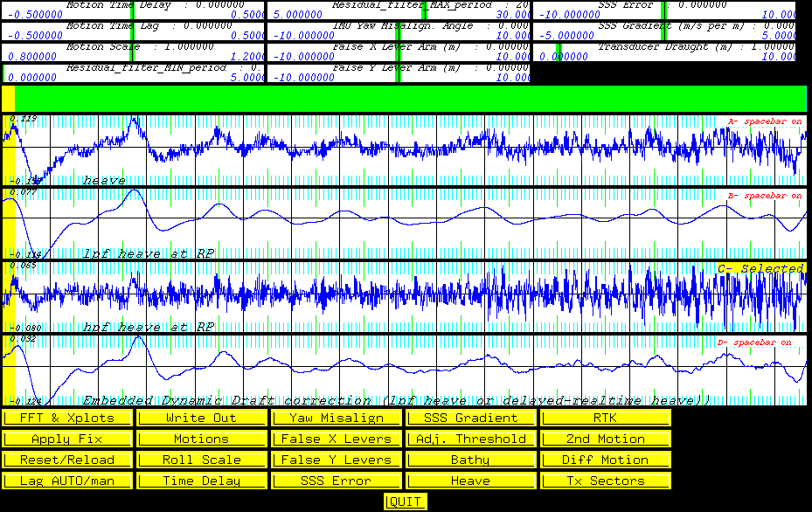Image resolution: width=812 pixels, height=512 pixels.
Task: Open Yaw Misalign correction
Action: point(336,418)
